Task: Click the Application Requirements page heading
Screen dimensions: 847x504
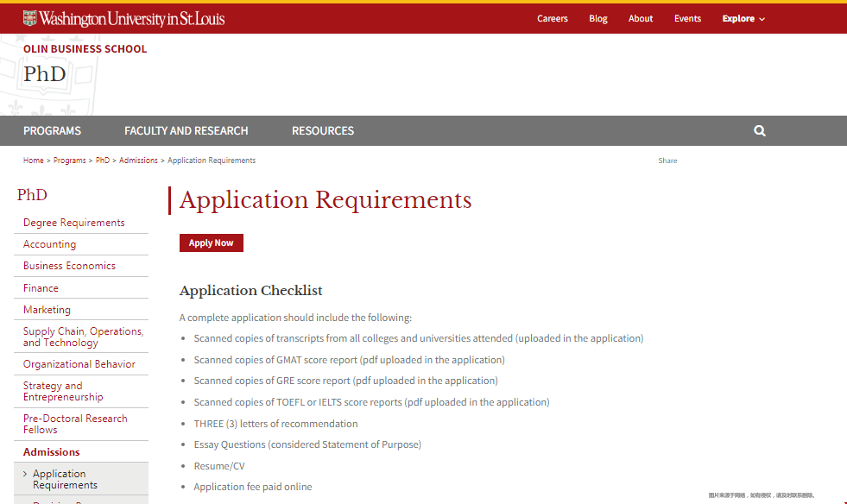Action: [x=326, y=200]
